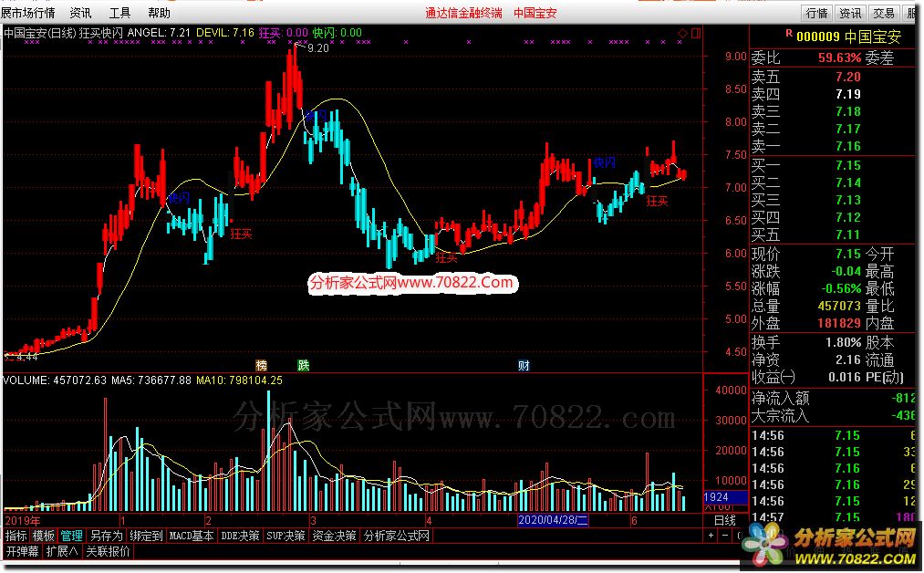Click the plus zoom-in button below 日线
The width and height of the screenshot is (924, 573).
pos(711,536)
